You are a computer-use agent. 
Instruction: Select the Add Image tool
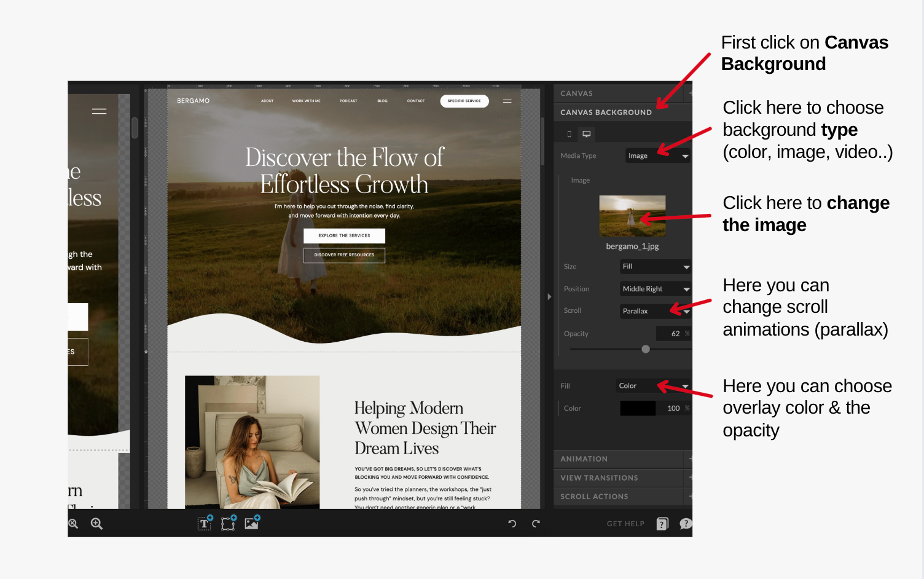[x=251, y=523]
